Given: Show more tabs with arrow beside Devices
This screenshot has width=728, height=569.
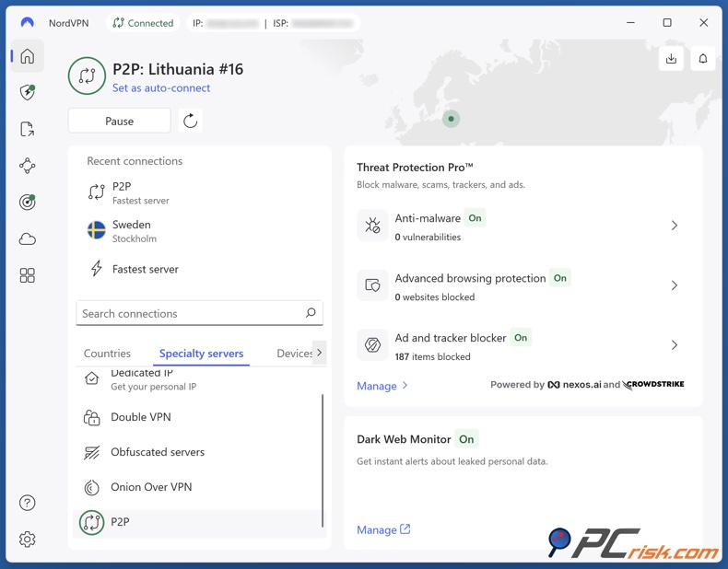Looking at the screenshot, I should pyautogui.click(x=320, y=353).
